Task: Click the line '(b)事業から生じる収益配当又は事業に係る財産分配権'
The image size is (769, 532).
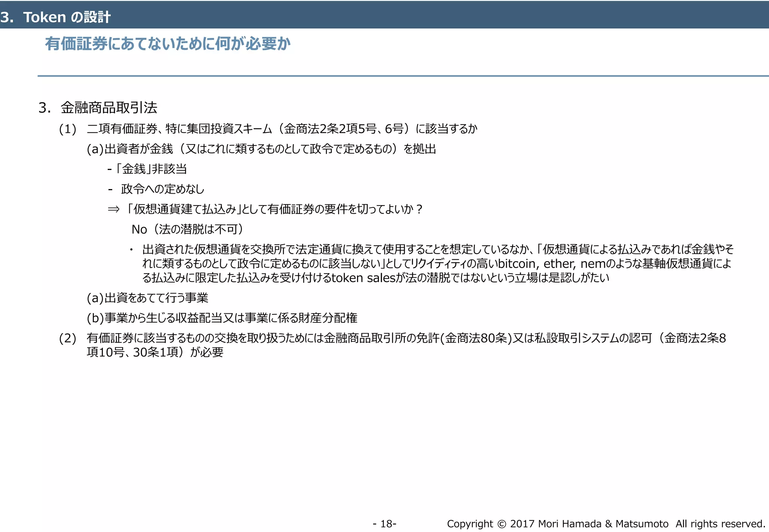Action: [222, 318]
